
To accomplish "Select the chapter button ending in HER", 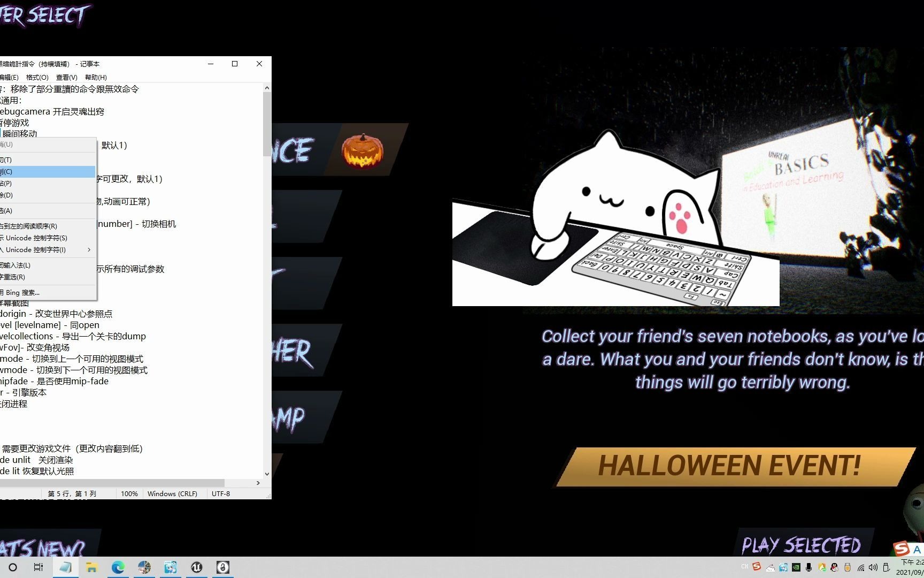I will pos(305,351).
